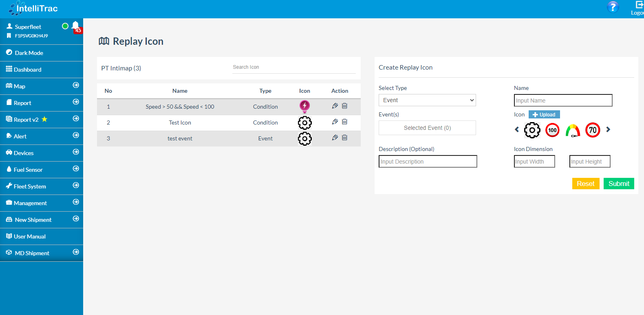Open the User Manual menu item
This screenshot has width=644, height=315.
pyautogui.click(x=29, y=236)
